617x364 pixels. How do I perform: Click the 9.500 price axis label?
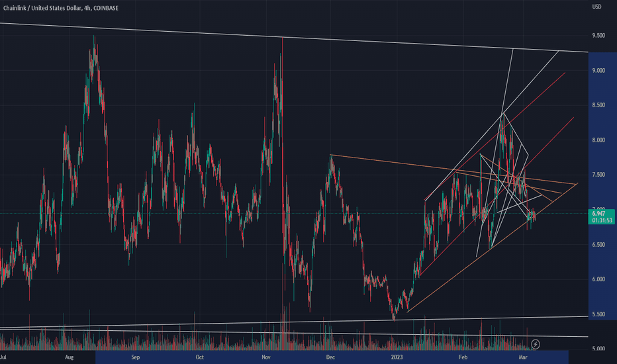598,36
